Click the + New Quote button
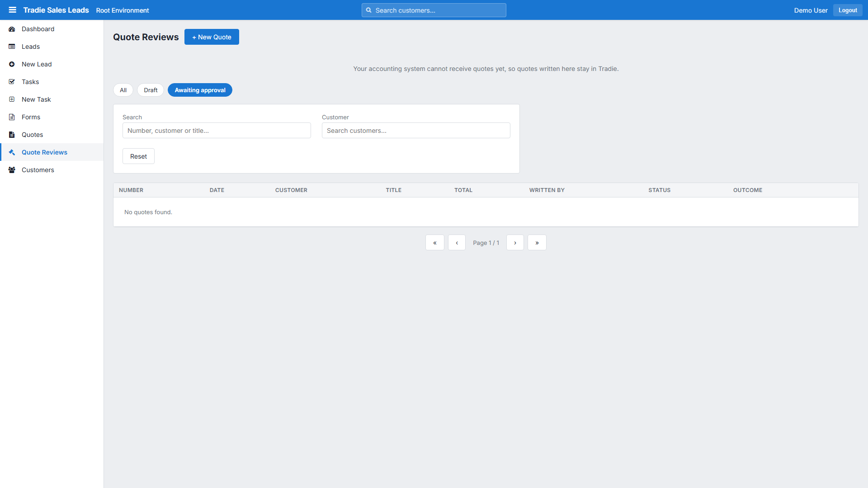 click(212, 37)
